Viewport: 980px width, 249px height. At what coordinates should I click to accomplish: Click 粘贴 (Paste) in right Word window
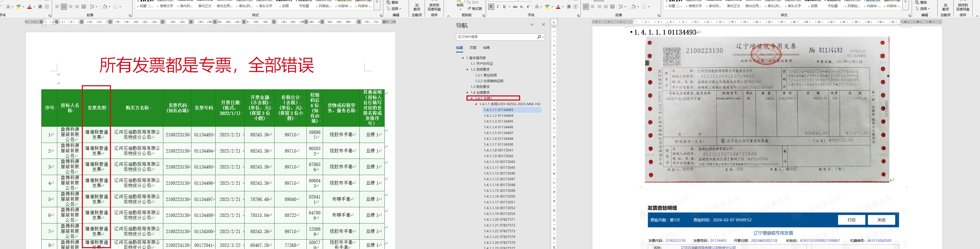[x=460, y=5]
